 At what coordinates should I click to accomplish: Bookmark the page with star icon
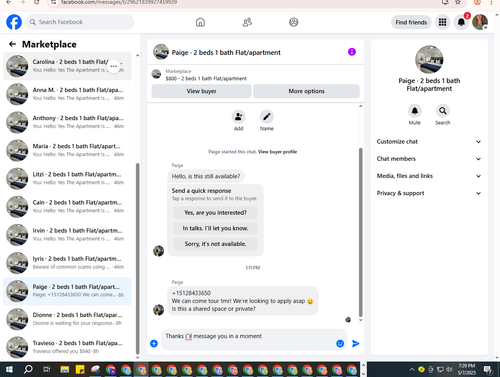(458, 2)
